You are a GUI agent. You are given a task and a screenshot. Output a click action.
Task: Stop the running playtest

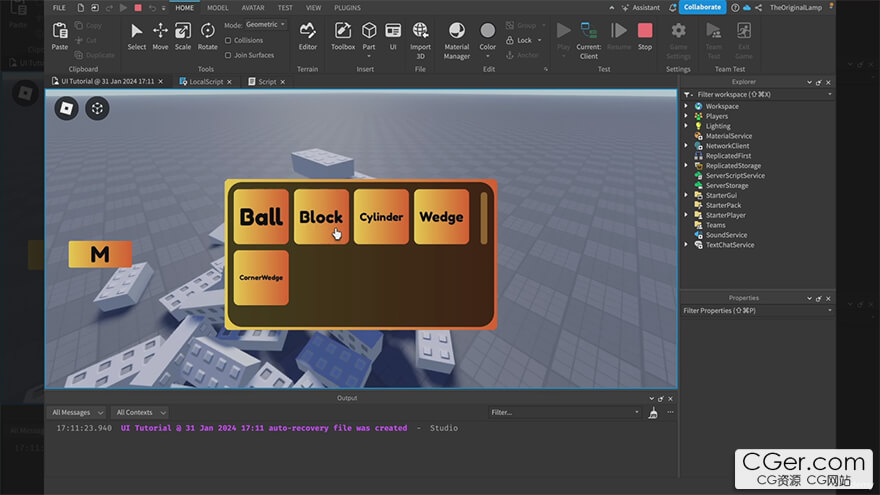click(x=645, y=36)
